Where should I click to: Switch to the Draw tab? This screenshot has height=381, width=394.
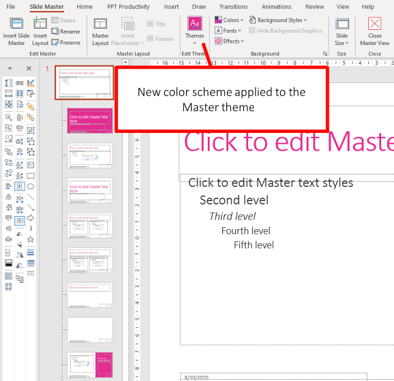199,6
